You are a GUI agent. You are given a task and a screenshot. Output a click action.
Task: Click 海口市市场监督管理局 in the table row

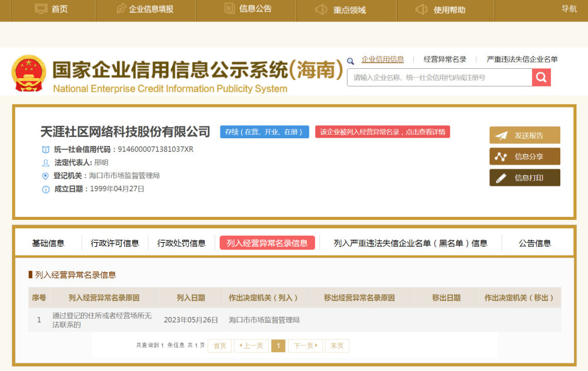(264, 320)
